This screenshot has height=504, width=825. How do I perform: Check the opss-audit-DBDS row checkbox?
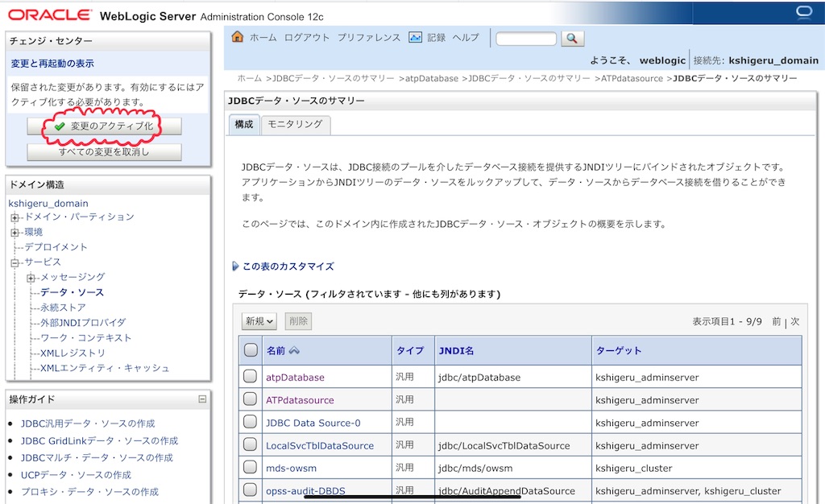[251, 490]
